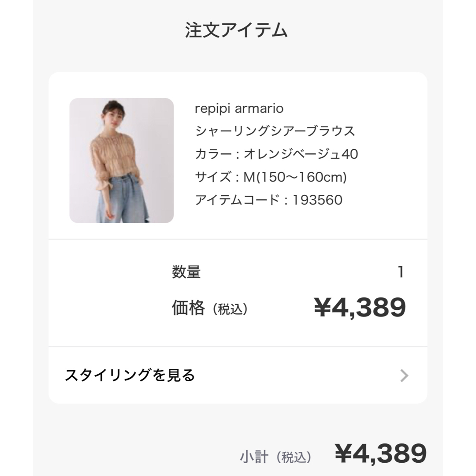Click the model's face in product photo
Screen dimensions: 476x476
coord(113,116)
